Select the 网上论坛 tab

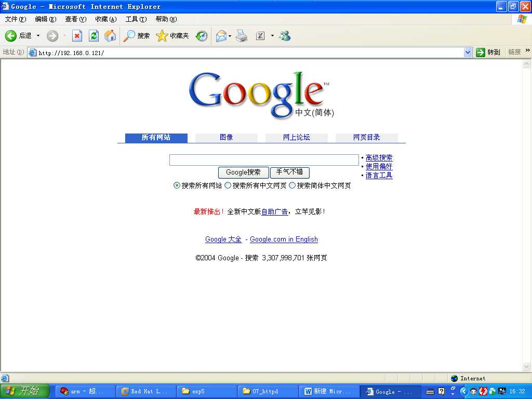coord(297,138)
